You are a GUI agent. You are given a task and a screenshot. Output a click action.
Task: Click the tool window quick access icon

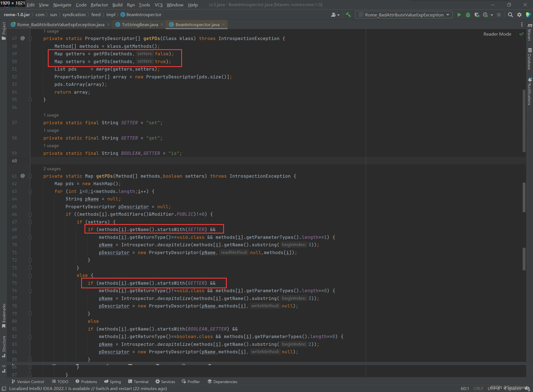tap(4, 388)
